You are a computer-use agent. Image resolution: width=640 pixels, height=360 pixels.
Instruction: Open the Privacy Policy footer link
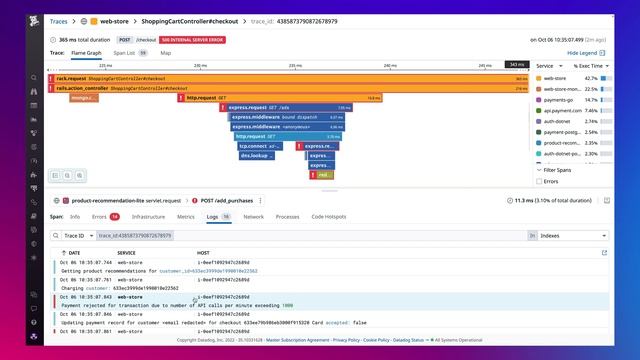point(346,340)
